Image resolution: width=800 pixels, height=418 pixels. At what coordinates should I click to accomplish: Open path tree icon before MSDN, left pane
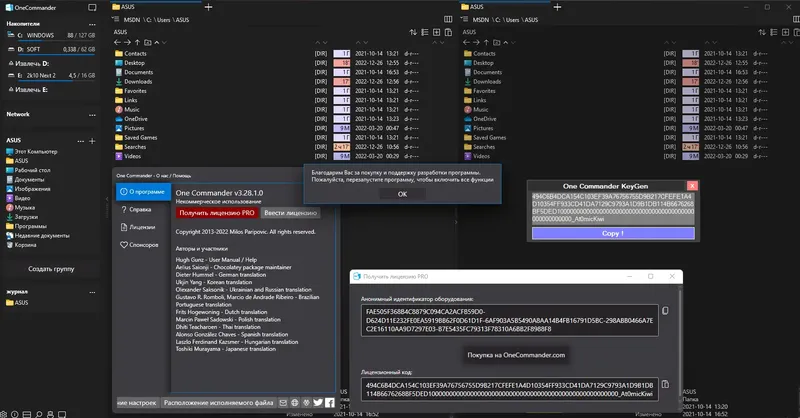coord(116,19)
